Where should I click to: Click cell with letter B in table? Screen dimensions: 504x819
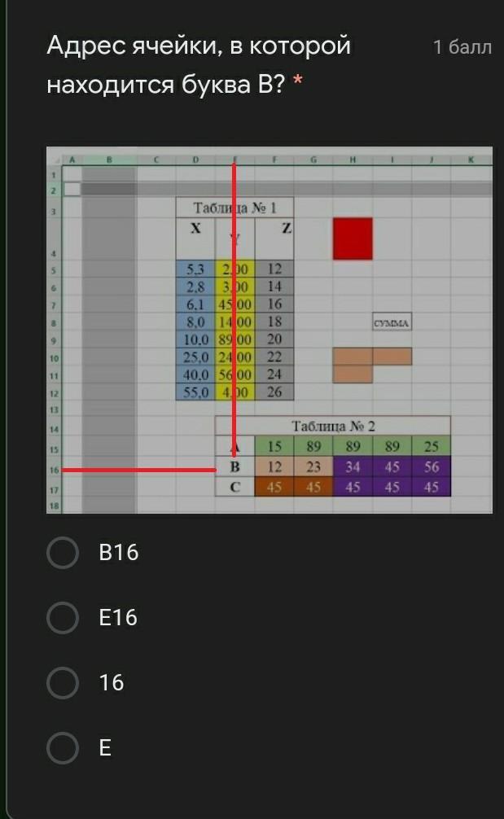point(235,466)
